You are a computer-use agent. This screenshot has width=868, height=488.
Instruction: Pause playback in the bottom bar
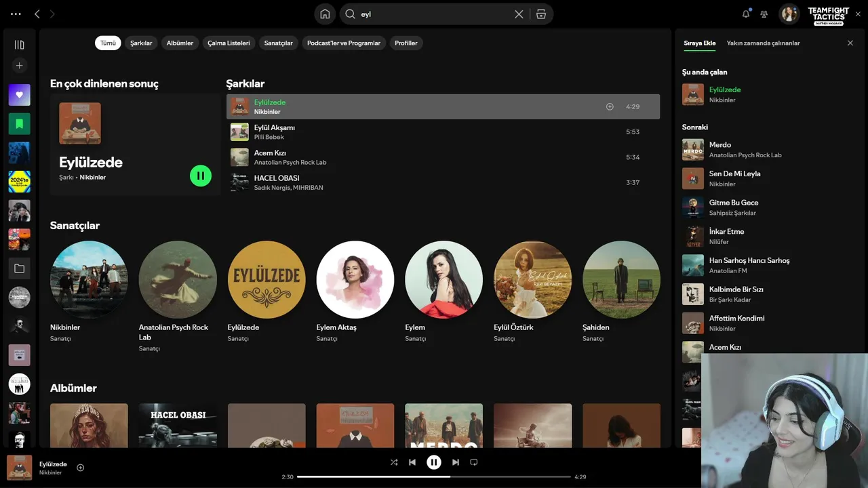(434, 462)
